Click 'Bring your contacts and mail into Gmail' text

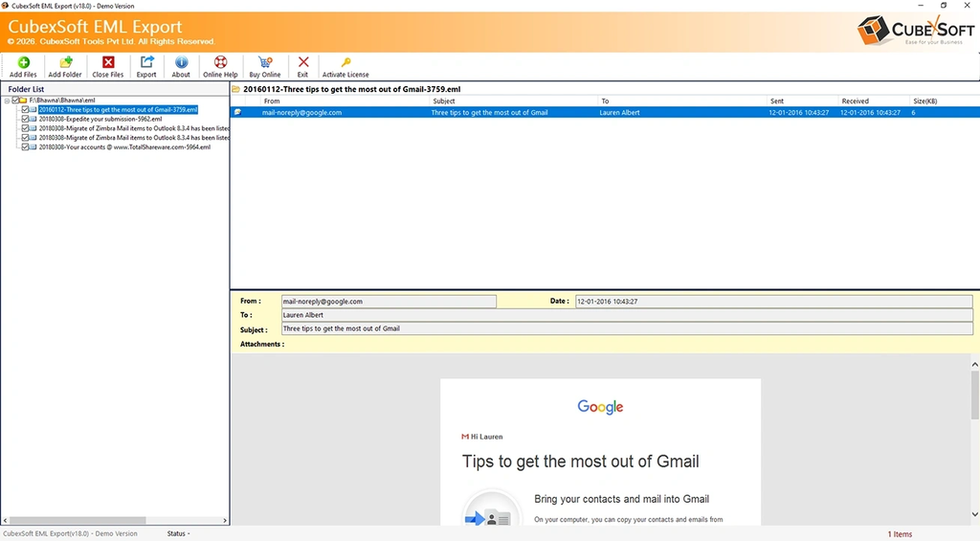[621, 499]
